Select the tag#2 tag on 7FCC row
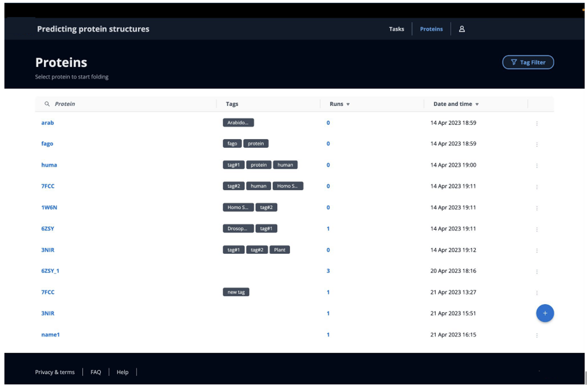 coord(233,186)
